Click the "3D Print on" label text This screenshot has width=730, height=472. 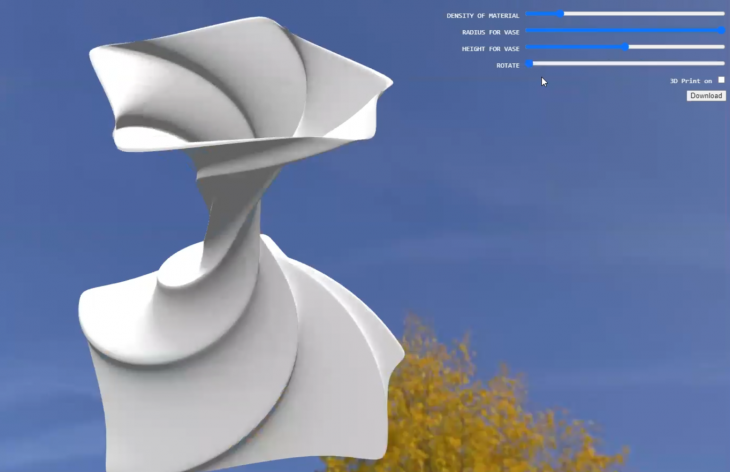point(691,81)
